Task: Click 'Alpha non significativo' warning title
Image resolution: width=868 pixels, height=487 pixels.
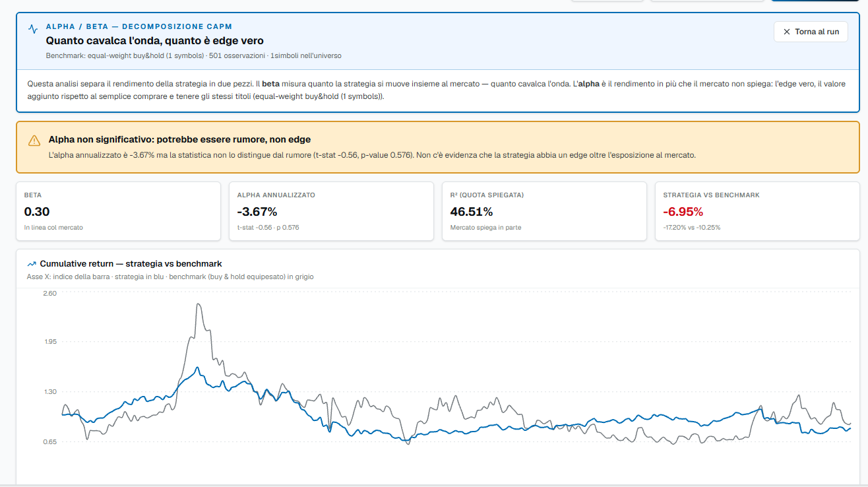Action: [179, 139]
